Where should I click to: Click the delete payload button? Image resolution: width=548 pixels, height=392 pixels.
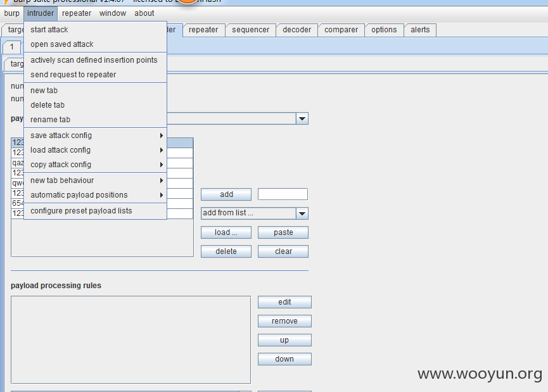(226, 251)
